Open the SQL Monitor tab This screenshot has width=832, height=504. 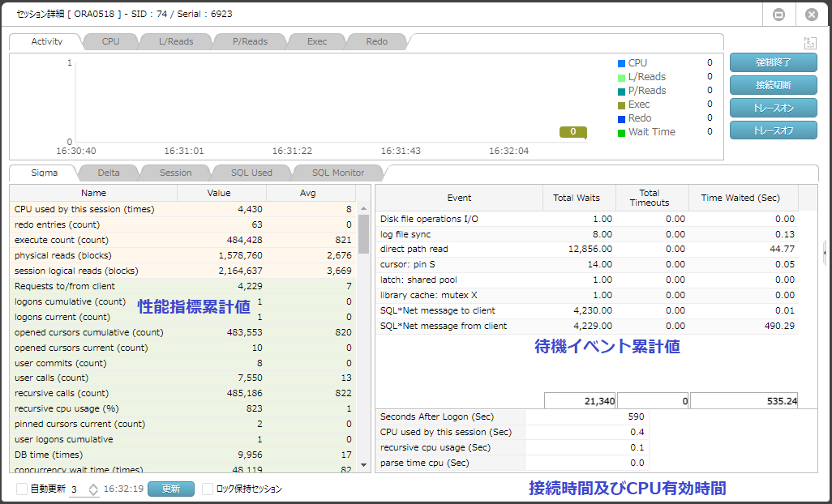point(338,173)
